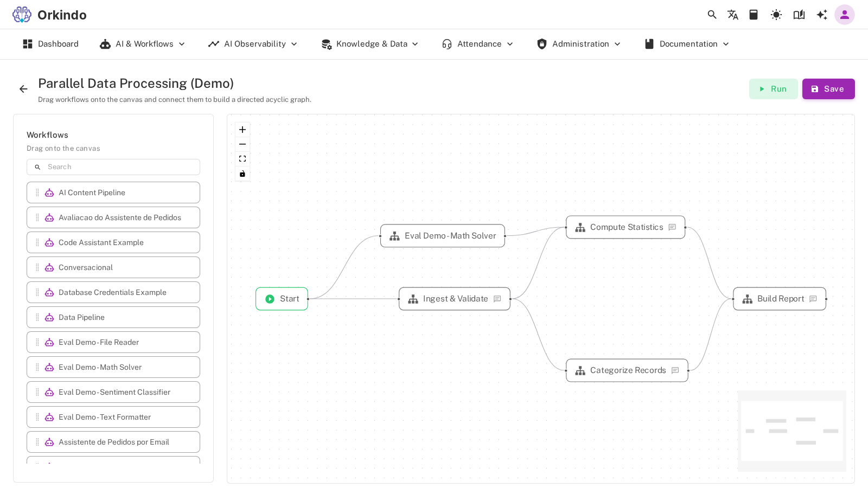Open the language translate icon
The width and height of the screenshot is (868, 488).
[x=733, y=15]
